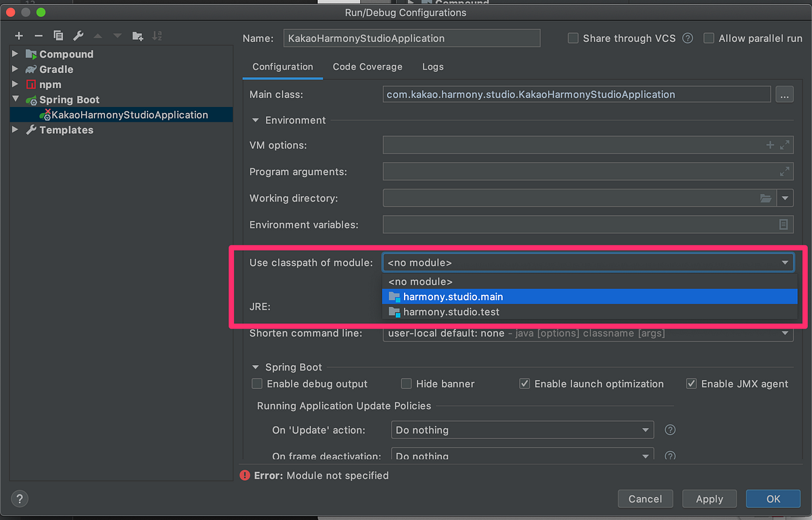Copy the selected run configuration

[58, 35]
